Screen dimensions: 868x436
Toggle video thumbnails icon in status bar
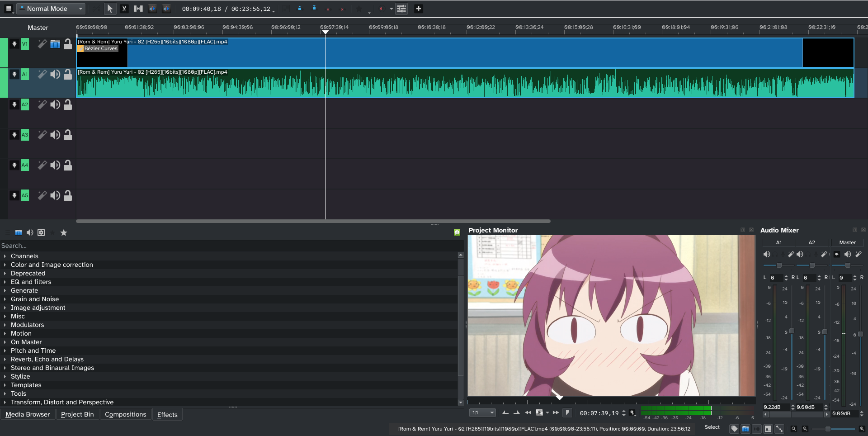coord(745,429)
